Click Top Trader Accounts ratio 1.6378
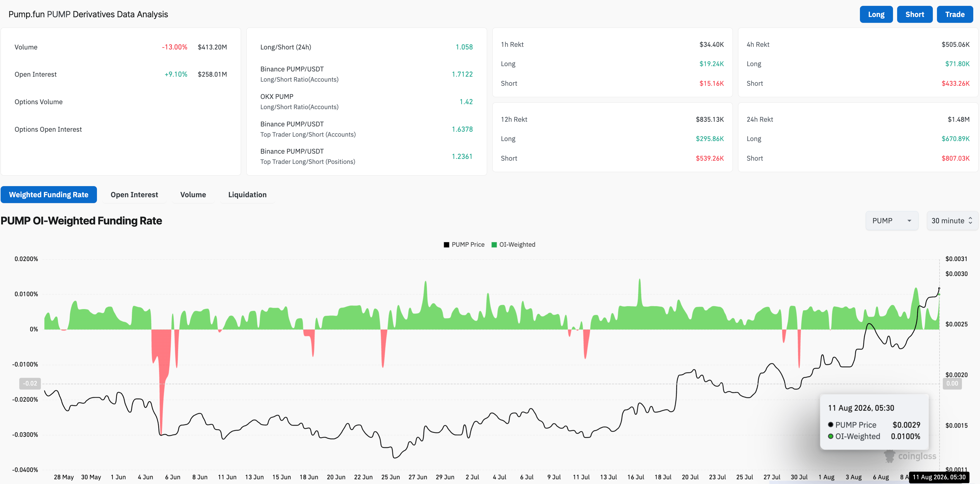980x484 pixels. (462, 129)
